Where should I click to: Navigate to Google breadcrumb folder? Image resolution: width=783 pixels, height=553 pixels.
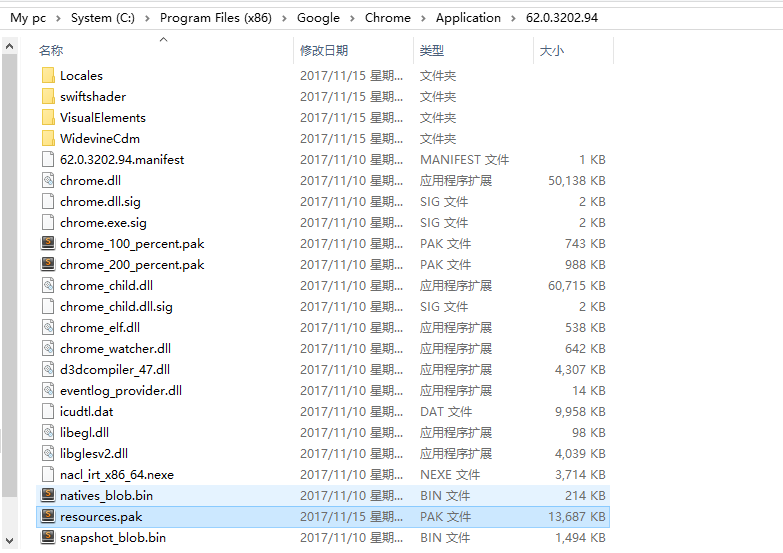coord(318,18)
